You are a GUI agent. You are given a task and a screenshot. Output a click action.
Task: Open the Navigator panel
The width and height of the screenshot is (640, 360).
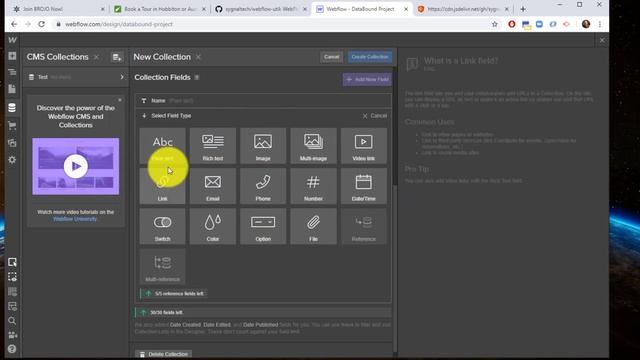12,72
